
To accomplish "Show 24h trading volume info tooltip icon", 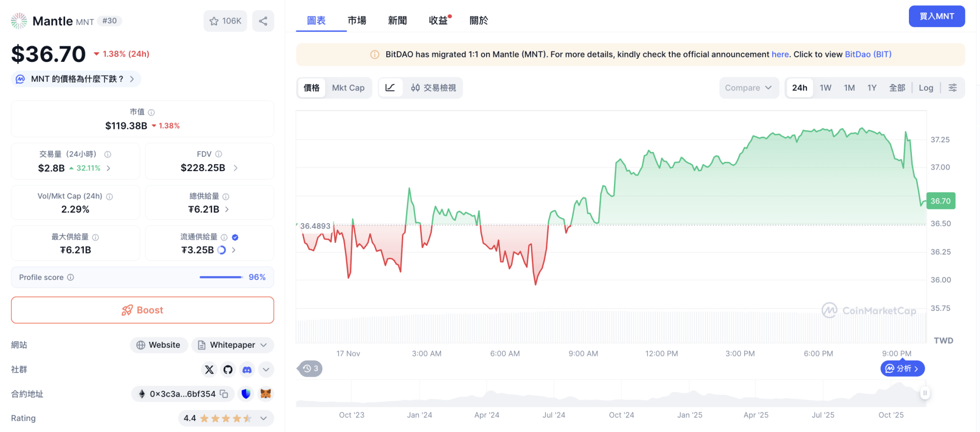I will (108, 154).
